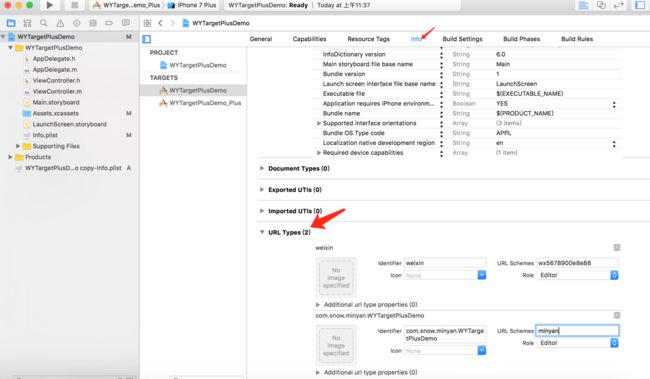Viewport: 650px width, 379px height.
Task: Open AppDelegate.h in navigator
Action: coord(54,59)
